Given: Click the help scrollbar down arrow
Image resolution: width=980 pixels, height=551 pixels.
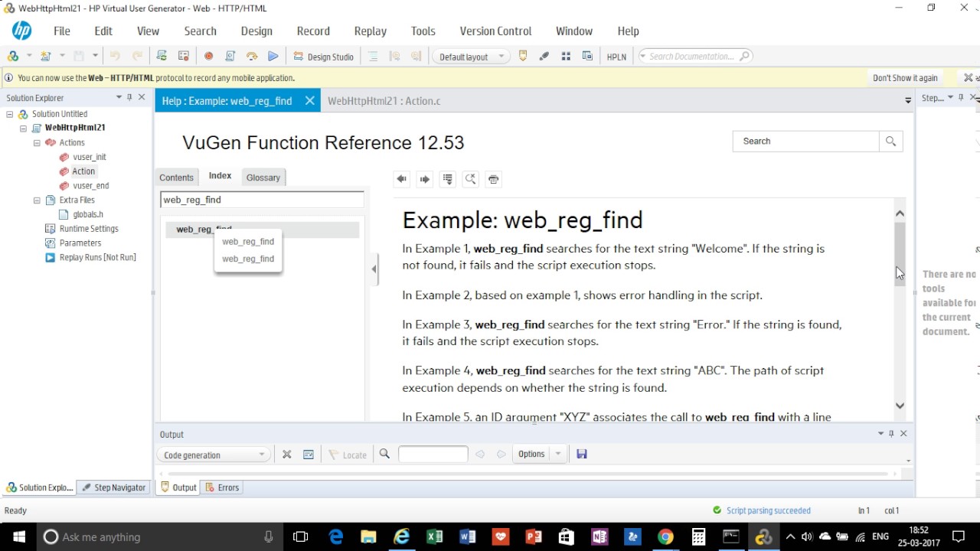Looking at the screenshot, I should click(900, 406).
